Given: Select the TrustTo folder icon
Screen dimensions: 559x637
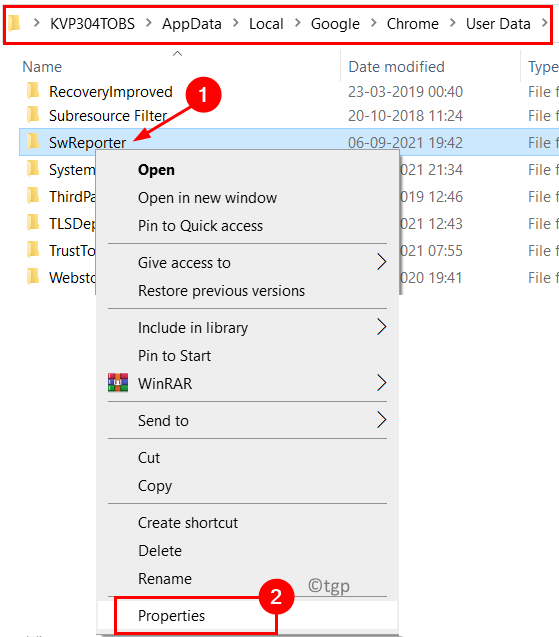Looking at the screenshot, I should coord(33,250).
